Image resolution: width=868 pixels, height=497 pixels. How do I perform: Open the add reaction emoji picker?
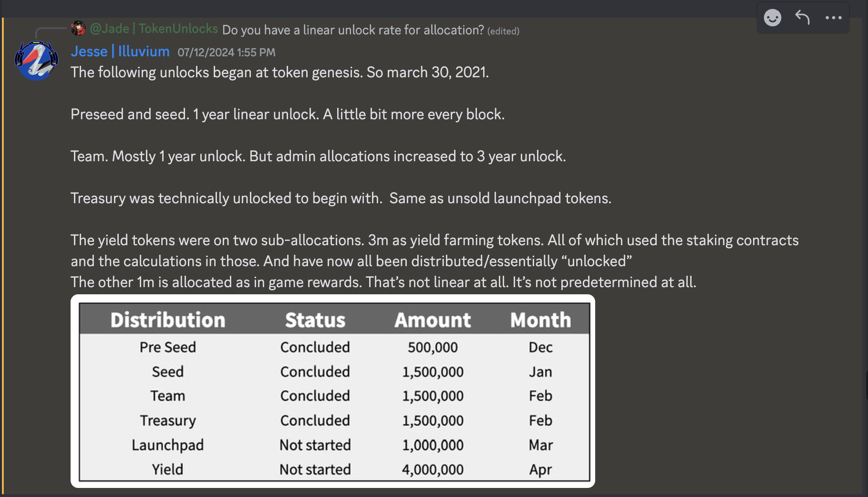pyautogui.click(x=772, y=18)
